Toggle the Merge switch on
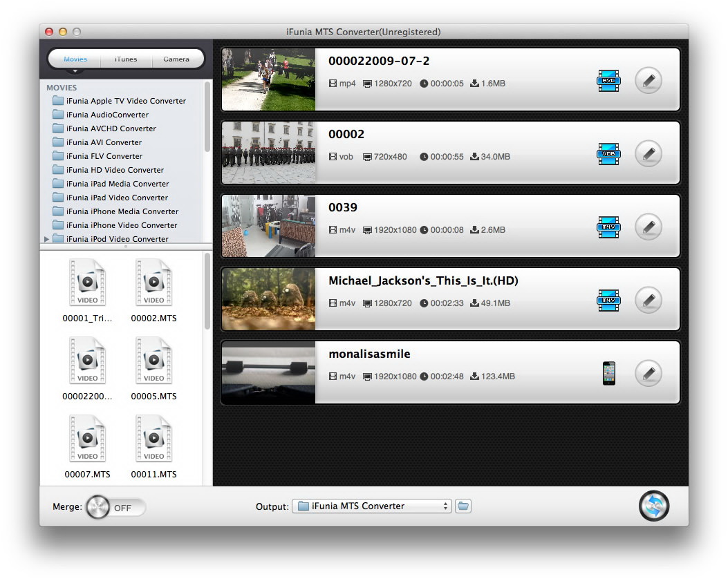This screenshot has width=728, height=581. coord(115,507)
